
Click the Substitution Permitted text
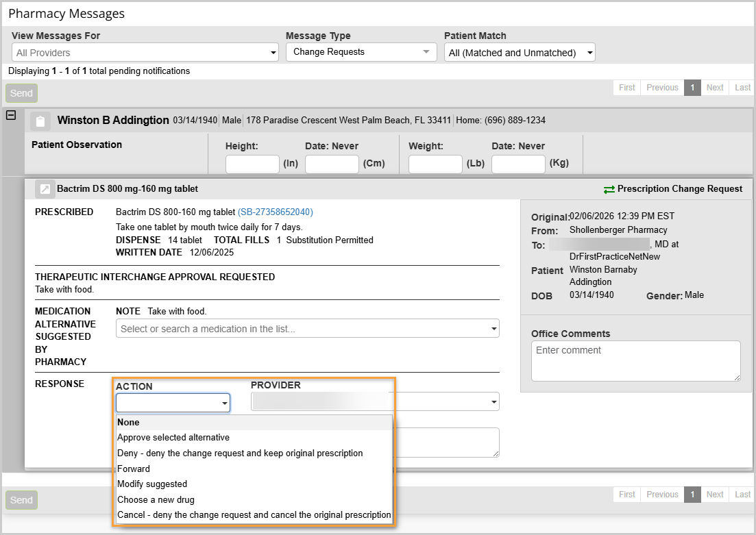pyautogui.click(x=330, y=240)
